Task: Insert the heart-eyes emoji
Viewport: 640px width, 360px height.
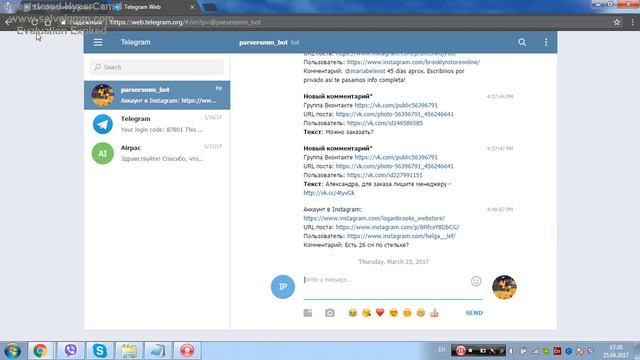Action: point(393,313)
